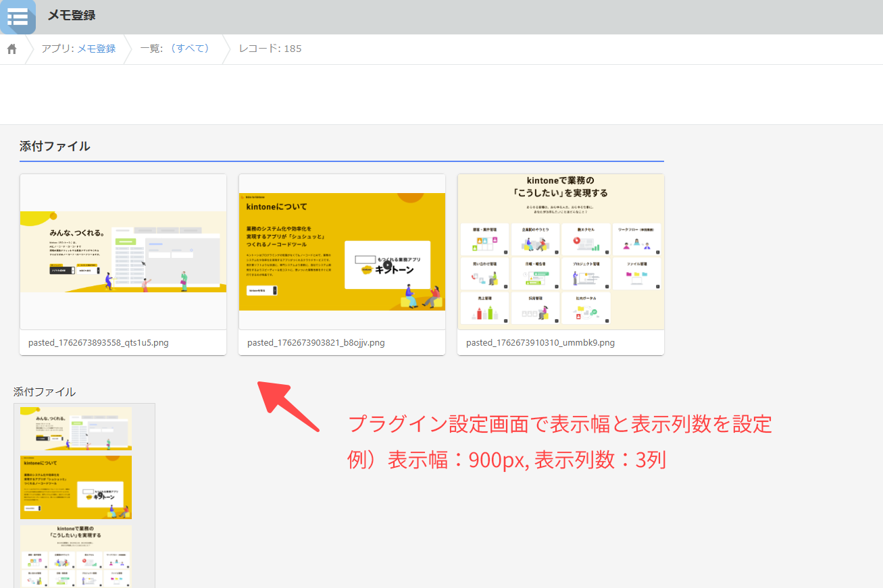This screenshot has width=883, height=588.
Task: Click the filename pasted_1762673903821_b8ojjv.png
Action: [316, 342]
